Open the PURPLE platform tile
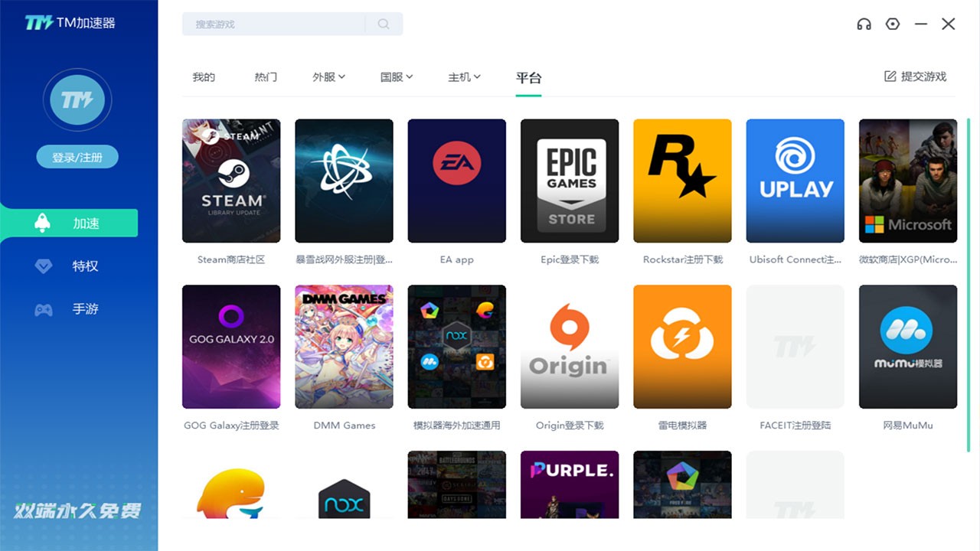980x551 pixels. pyautogui.click(x=570, y=484)
